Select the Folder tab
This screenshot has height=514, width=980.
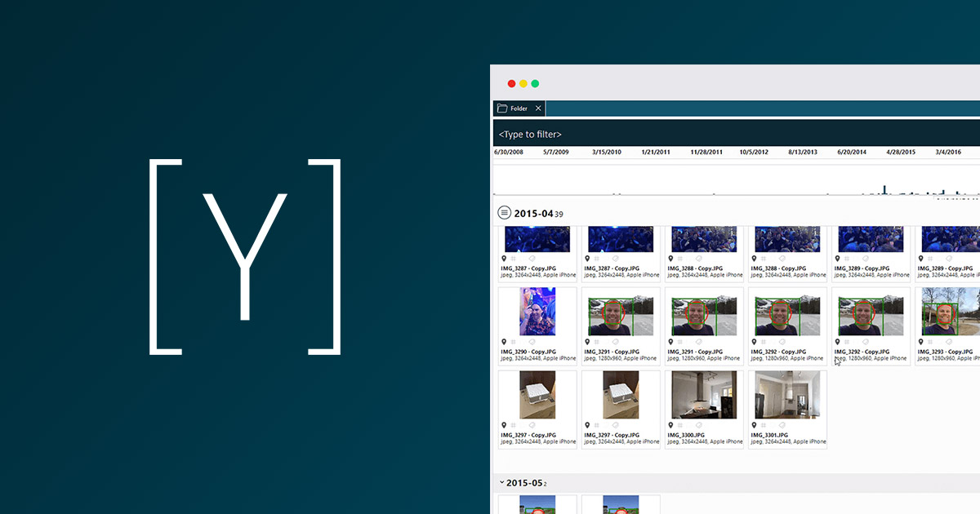coord(519,109)
